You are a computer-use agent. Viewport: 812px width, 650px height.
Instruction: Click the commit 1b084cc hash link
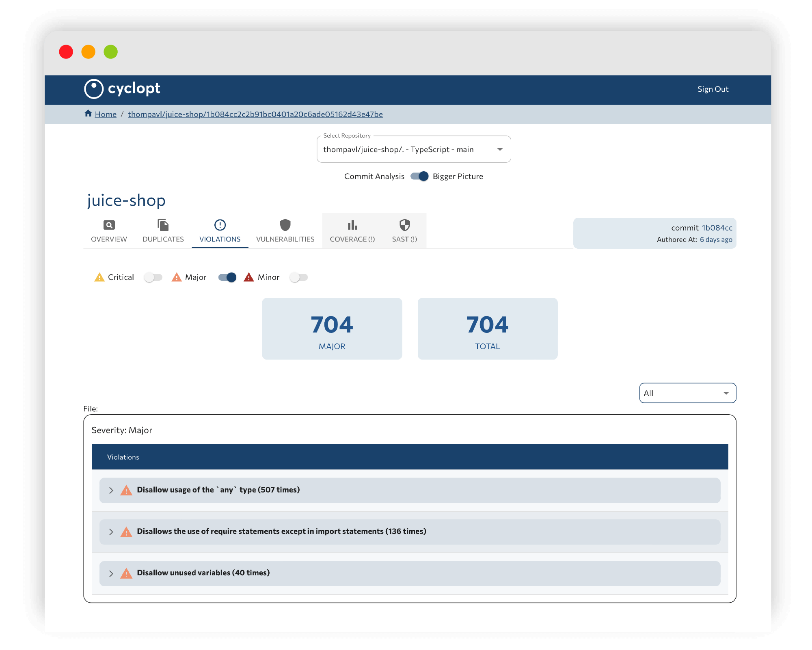click(717, 228)
